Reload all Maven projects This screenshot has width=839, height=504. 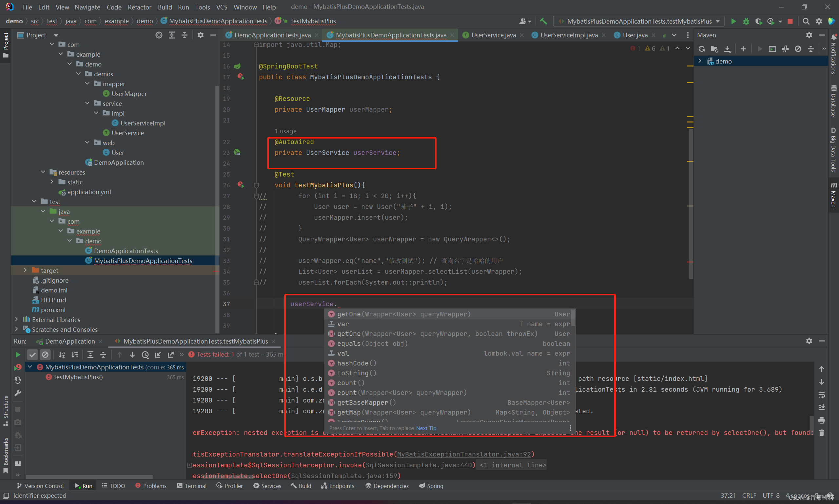(x=701, y=49)
